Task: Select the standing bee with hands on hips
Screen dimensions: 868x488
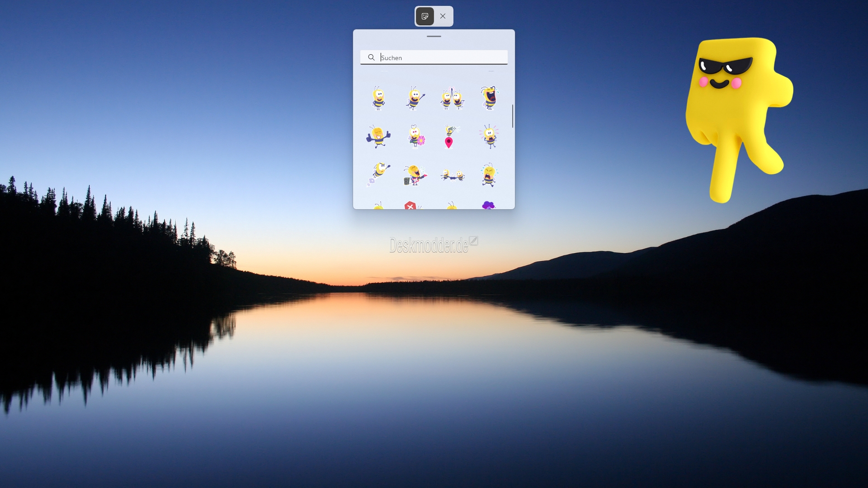Action: click(378, 98)
